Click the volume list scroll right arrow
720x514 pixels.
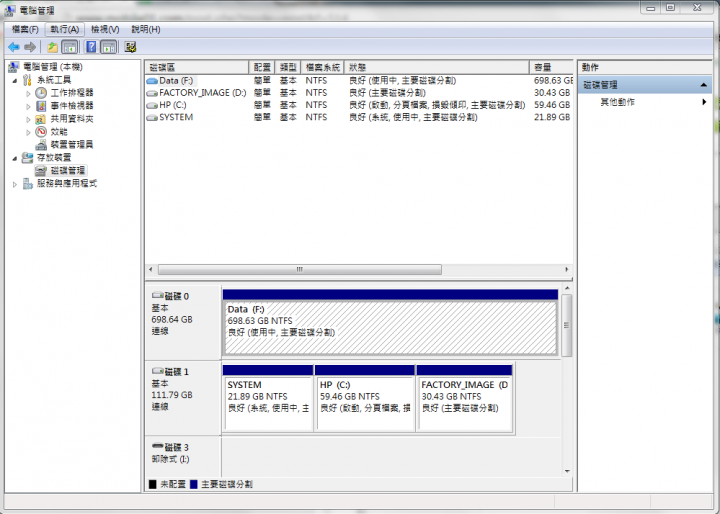[567, 270]
